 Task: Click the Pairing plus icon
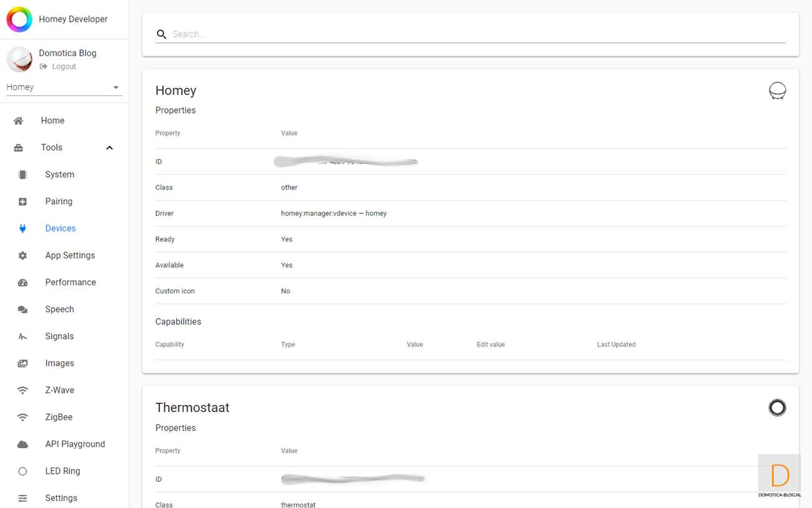click(x=22, y=202)
